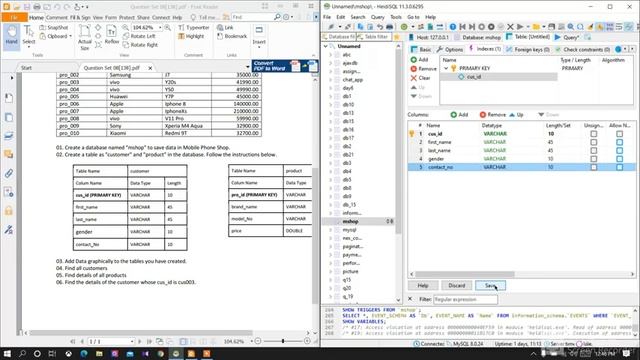Toggle Unsigned checkbox for first_name row

[x=593, y=142]
